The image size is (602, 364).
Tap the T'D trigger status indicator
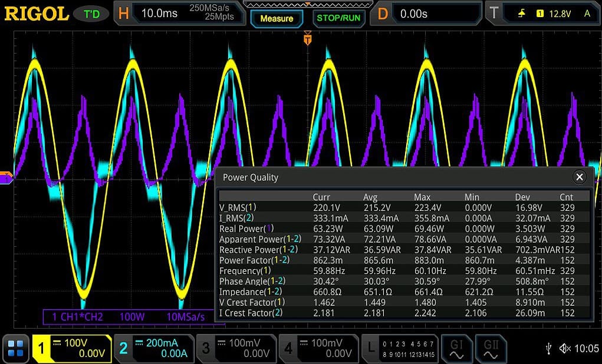pyautogui.click(x=92, y=15)
